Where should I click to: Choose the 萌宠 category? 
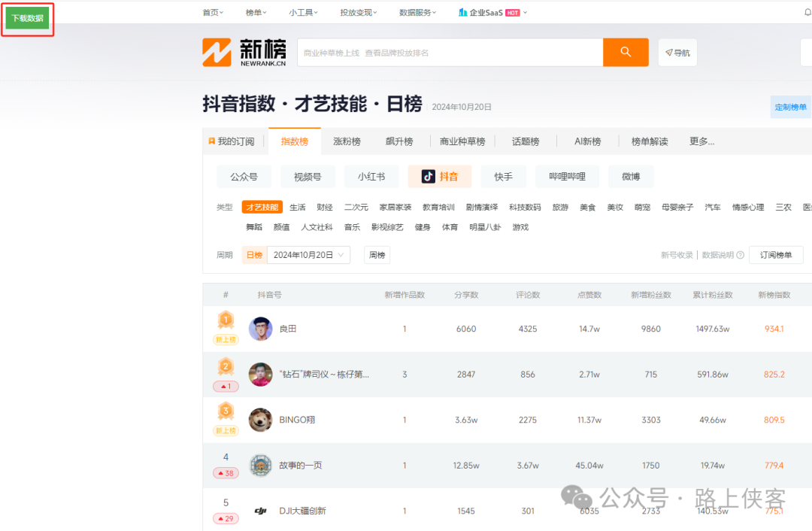click(642, 208)
